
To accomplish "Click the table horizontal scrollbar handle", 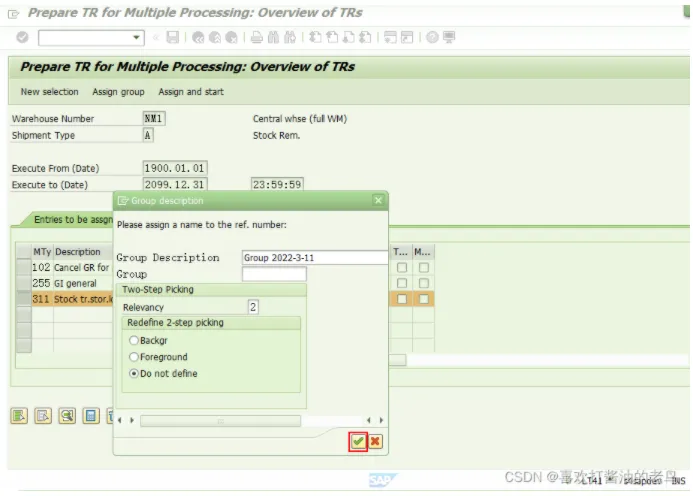I will pyautogui.click(x=397, y=360).
